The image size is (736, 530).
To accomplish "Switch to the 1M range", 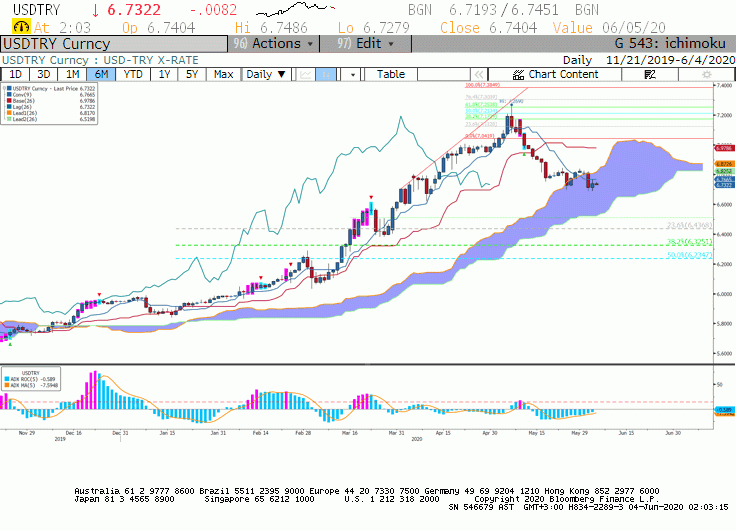I will pyautogui.click(x=72, y=75).
